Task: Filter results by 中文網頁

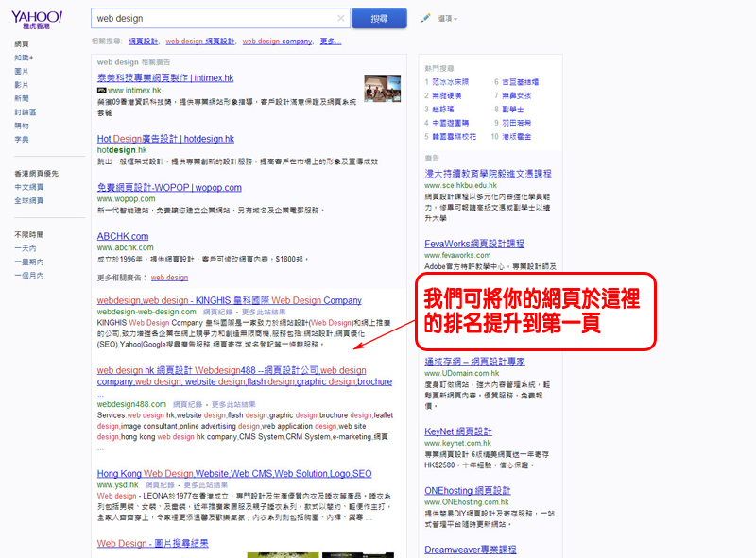Action: 28,187
